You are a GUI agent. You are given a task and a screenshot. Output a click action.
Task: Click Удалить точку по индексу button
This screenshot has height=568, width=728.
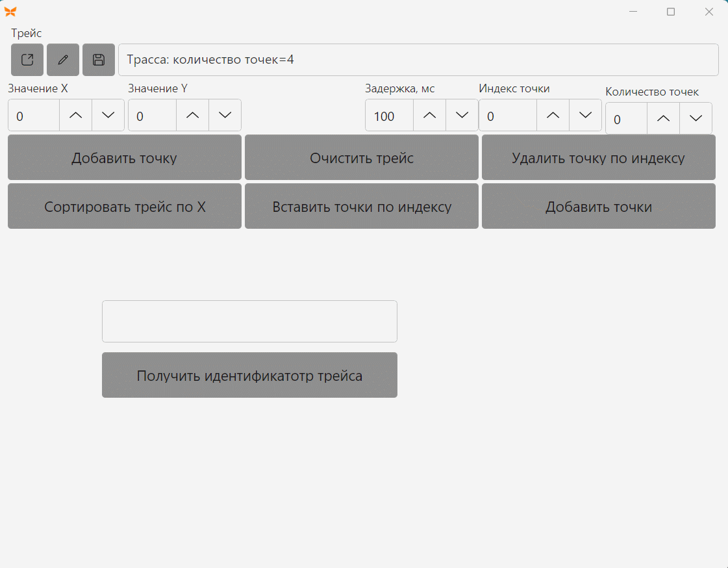pos(599,157)
